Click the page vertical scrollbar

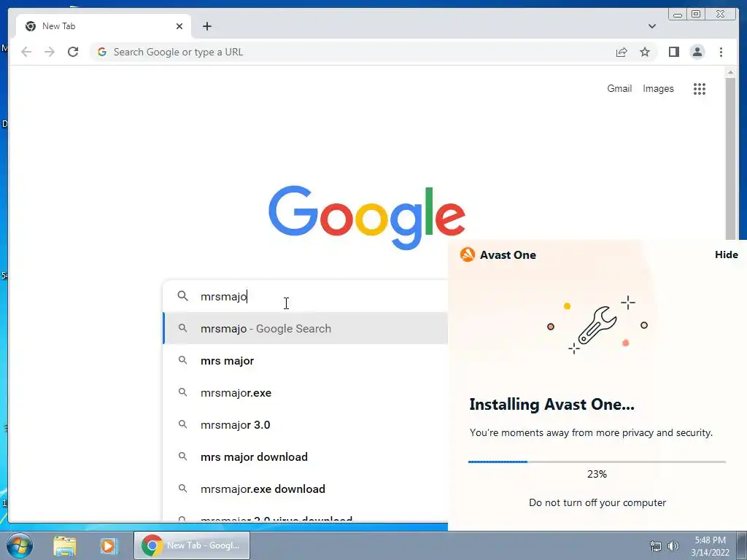click(730, 158)
